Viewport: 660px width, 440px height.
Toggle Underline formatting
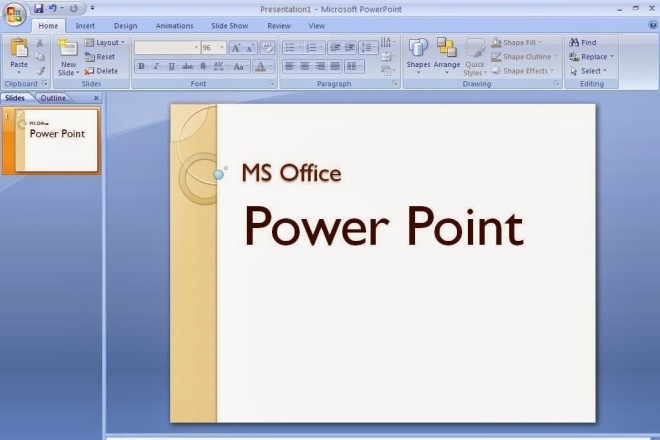(171, 66)
